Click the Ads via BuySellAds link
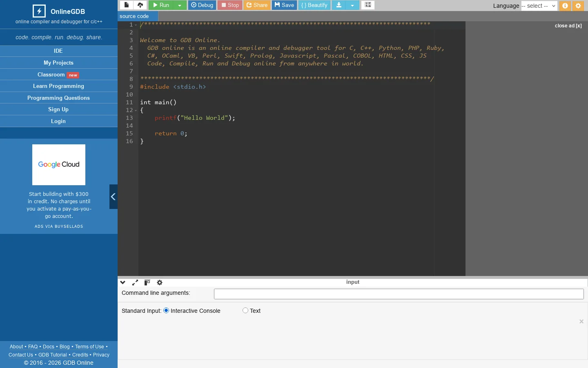This screenshot has width=588, height=368. (59, 227)
